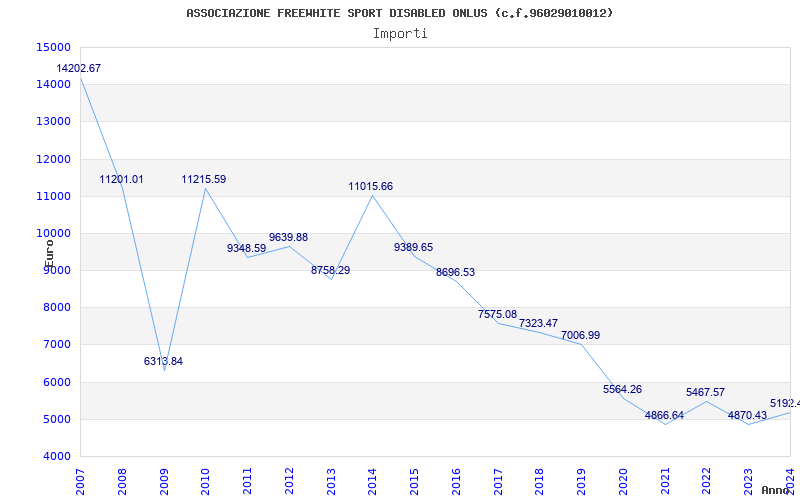
Task: Click the y-axis value 15000
Action: point(53,47)
